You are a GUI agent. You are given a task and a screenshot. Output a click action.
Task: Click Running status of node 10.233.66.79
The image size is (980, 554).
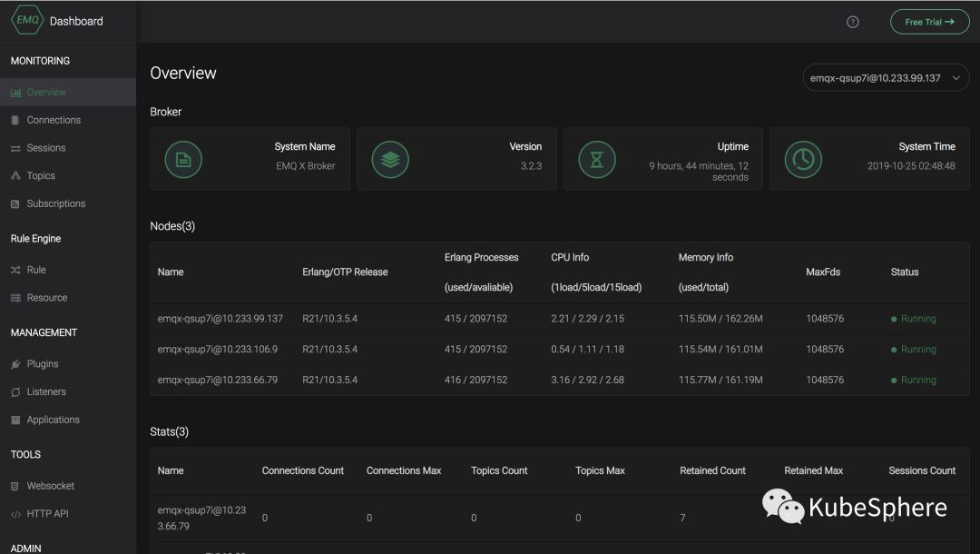[x=914, y=381]
